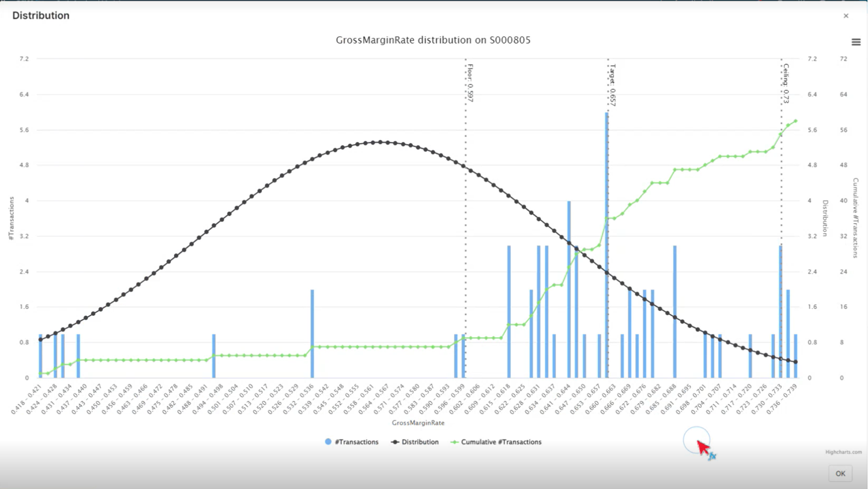868x489 pixels.
Task: Close the Distribution dialog with the X
Action: (846, 16)
